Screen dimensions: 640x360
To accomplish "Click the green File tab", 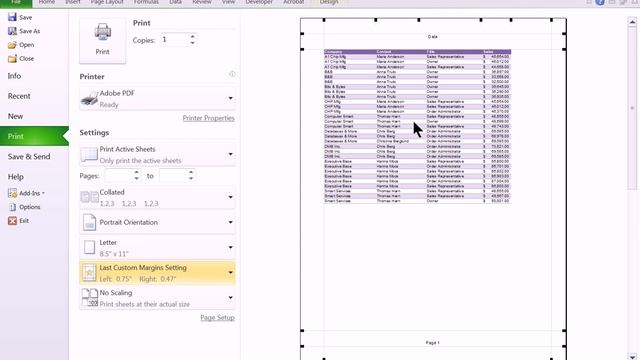I will pyautogui.click(x=16, y=3).
